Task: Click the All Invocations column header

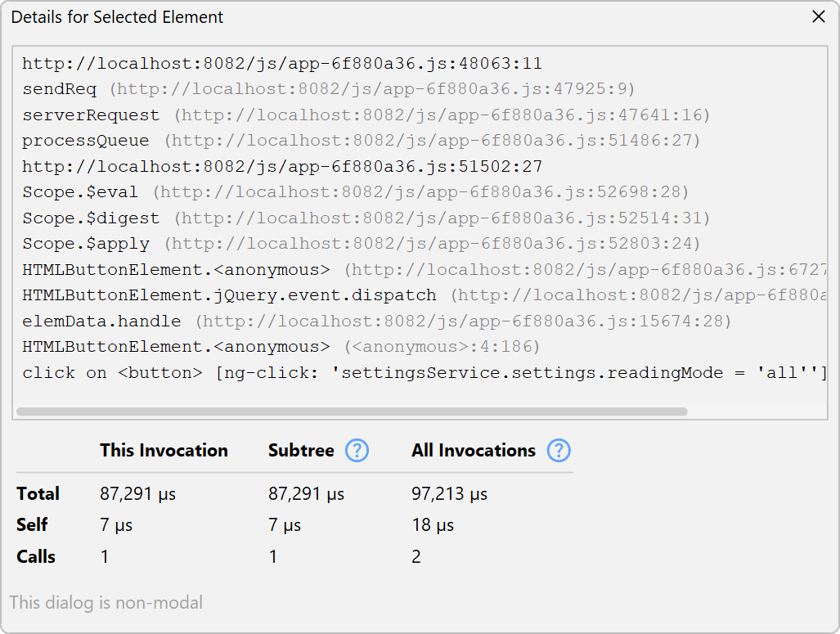Action: (x=474, y=451)
